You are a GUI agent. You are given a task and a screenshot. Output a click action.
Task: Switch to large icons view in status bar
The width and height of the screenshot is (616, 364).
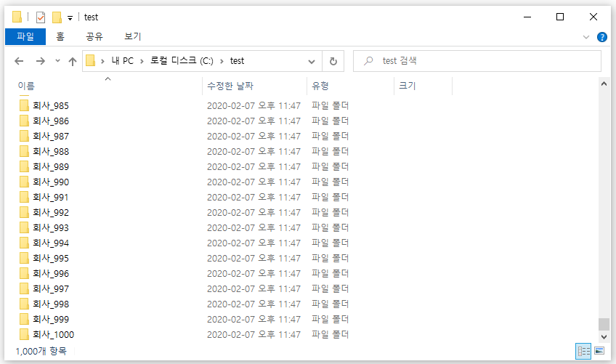599,351
